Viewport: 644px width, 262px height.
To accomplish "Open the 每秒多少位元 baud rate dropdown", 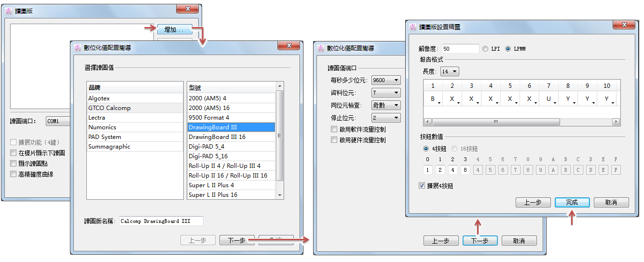I will tap(386, 80).
